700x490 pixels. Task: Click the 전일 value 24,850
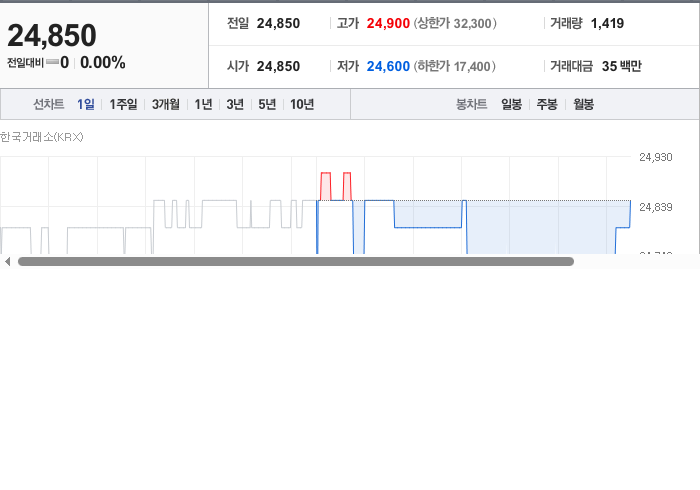278,23
